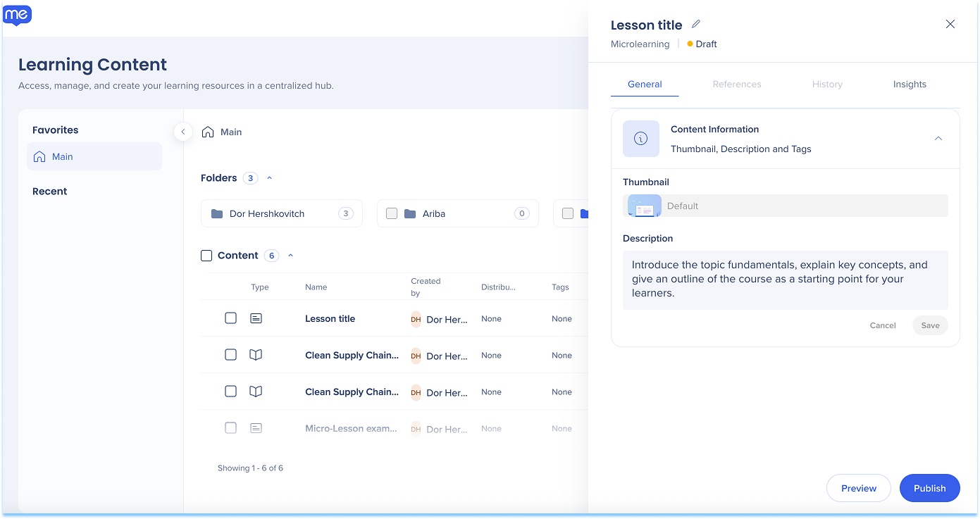980x519 pixels.
Task: Click the Ariba folder icon
Action: click(410, 213)
